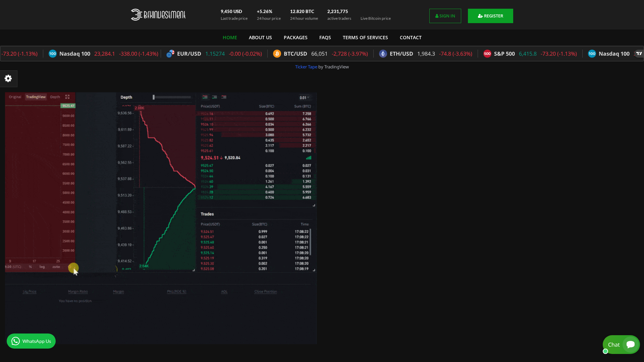Open the PACKAGES menu item
The height and width of the screenshot is (362, 644).
296,38
